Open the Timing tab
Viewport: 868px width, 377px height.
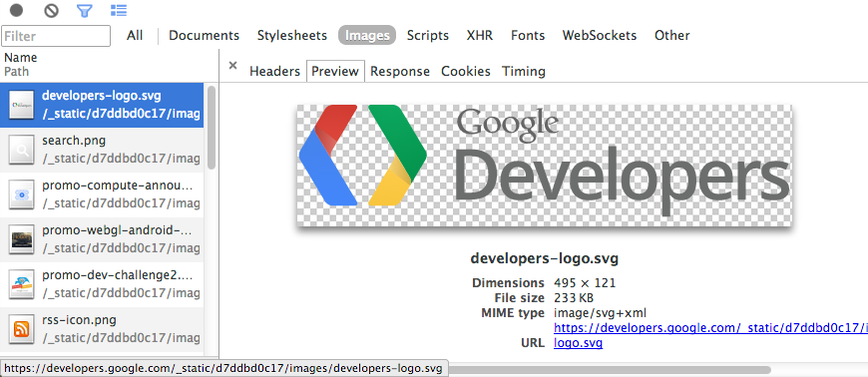(x=524, y=71)
